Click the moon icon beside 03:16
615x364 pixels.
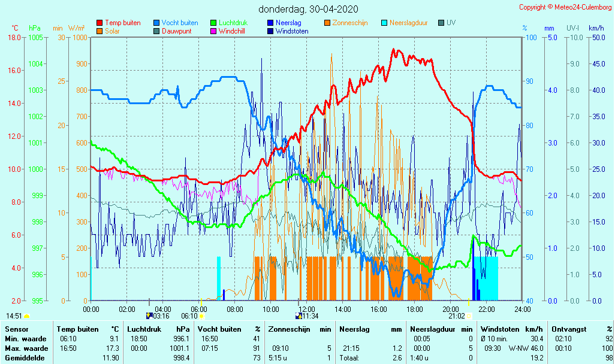pyautogui.click(x=149, y=316)
